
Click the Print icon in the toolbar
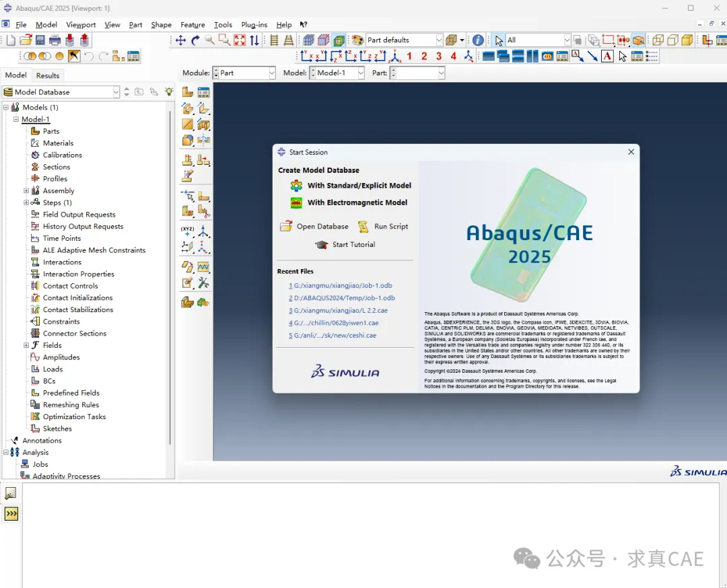55,40
